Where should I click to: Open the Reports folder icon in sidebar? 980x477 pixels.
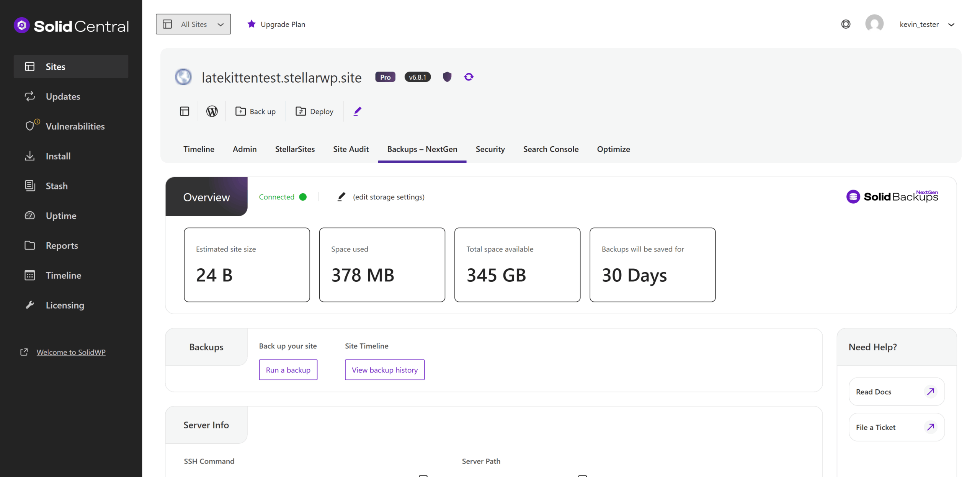30,245
